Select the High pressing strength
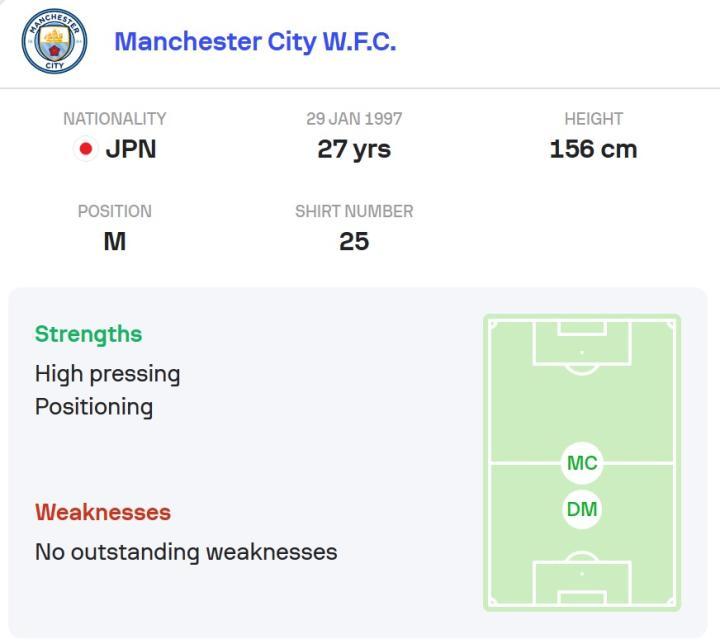The width and height of the screenshot is (720, 644). [107, 374]
